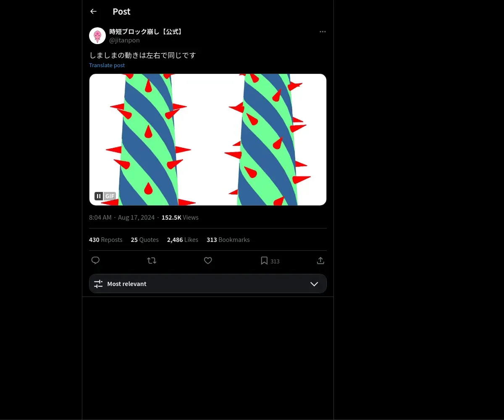Like the post with heart icon
The image size is (504, 420).
coord(208,261)
